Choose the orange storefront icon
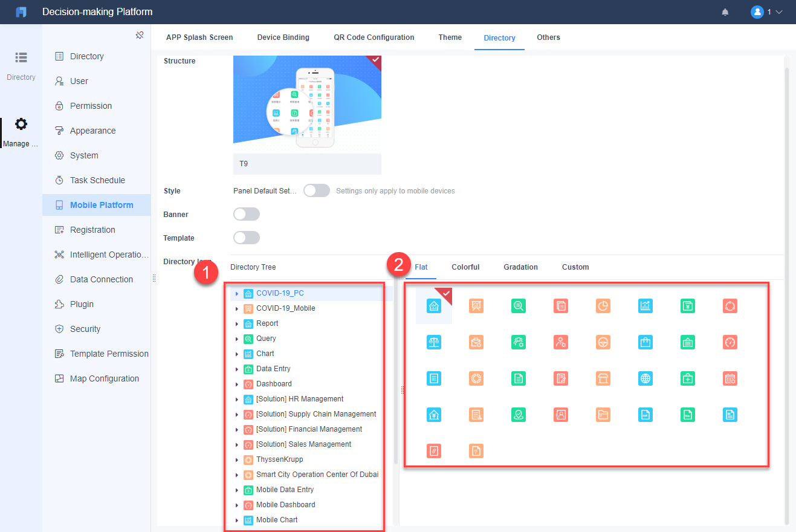Screen dimensions: 796x532 coord(603,378)
